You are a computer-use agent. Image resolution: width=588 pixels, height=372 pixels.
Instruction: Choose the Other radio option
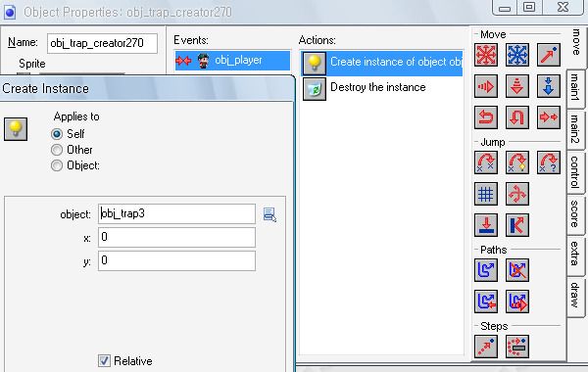[x=57, y=150]
